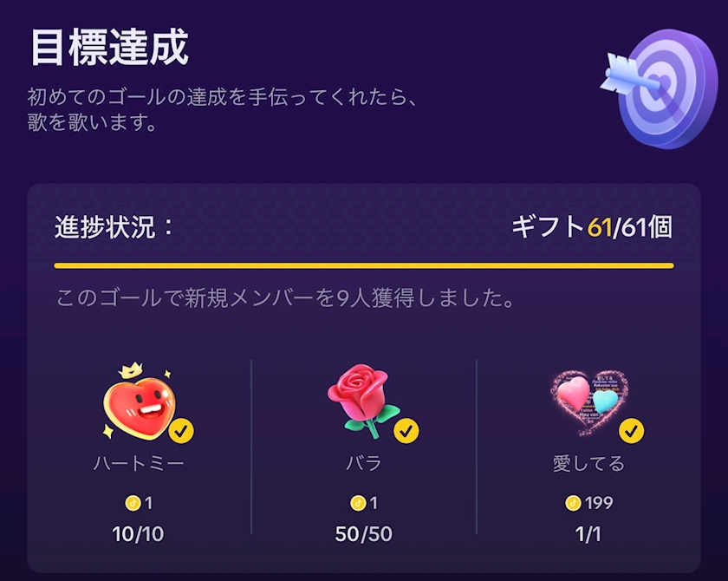728x581 pixels.
Task: Click the 目標達成 heading
Action: 109,48
